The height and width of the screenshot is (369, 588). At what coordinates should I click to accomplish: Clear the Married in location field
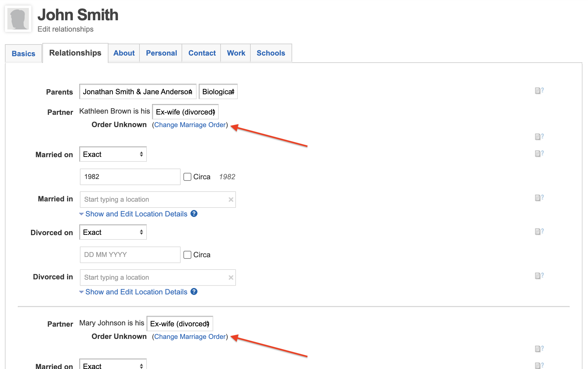pos(231,199)
